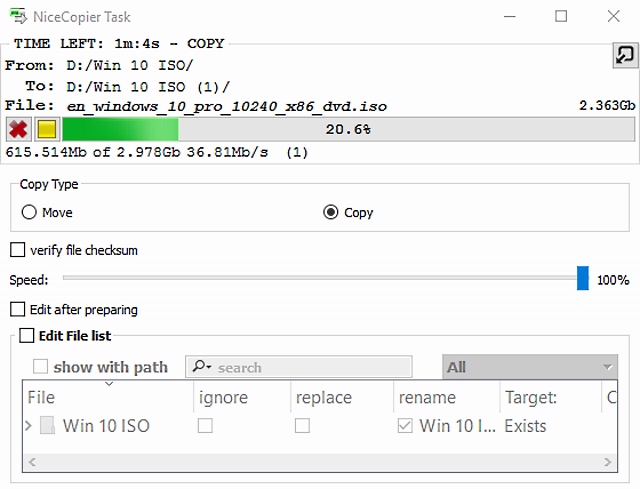Enable verify file checksum
This screenshot has width=640, height=489.
point(18,250)
